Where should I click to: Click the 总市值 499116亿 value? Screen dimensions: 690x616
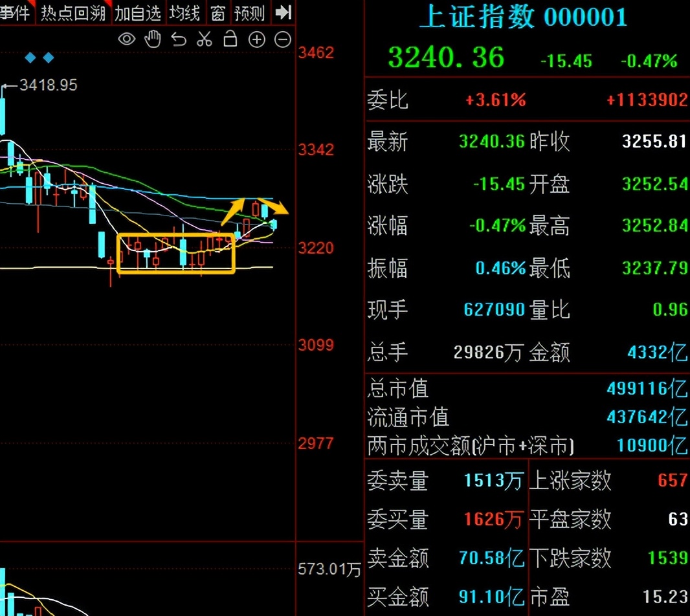[x=647, y=388]
